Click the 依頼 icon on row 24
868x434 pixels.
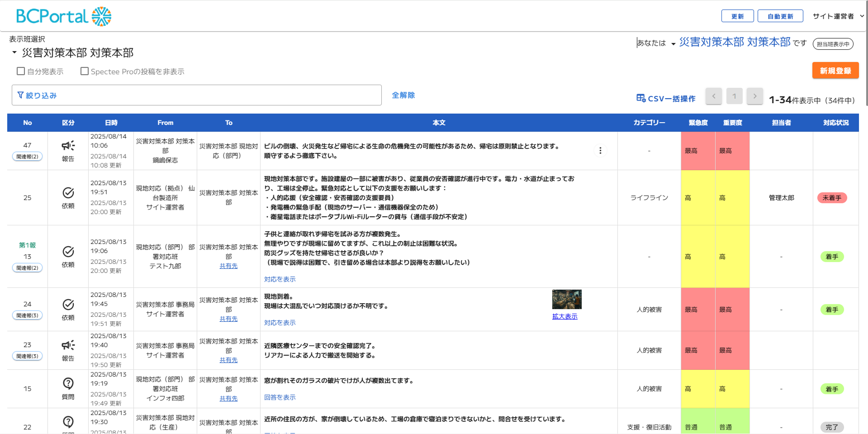(x=68, y=304)
